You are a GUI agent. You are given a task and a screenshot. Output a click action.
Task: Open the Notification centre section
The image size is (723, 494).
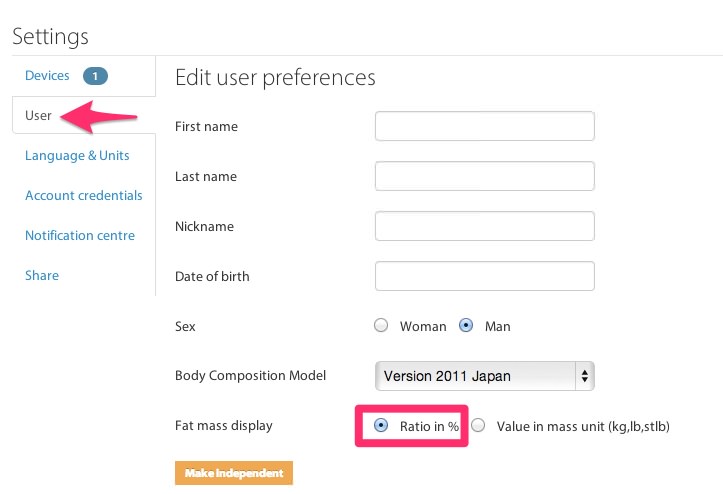[x=80, y=235]
